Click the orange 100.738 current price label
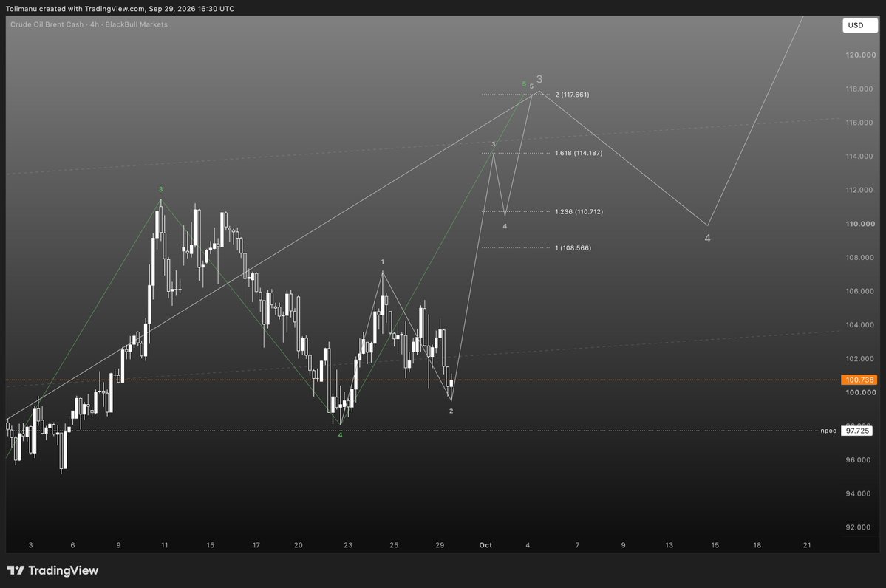The height and width of the screenshot is (588, 886). 859,380
